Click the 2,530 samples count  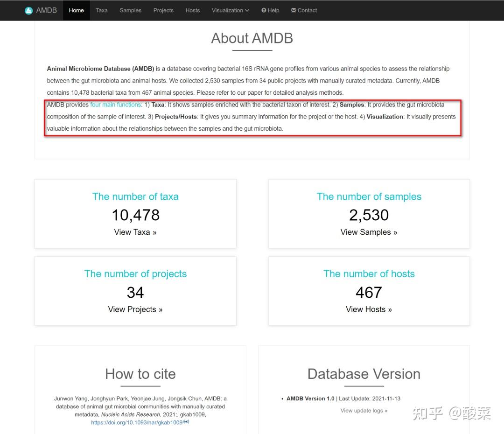369,215
